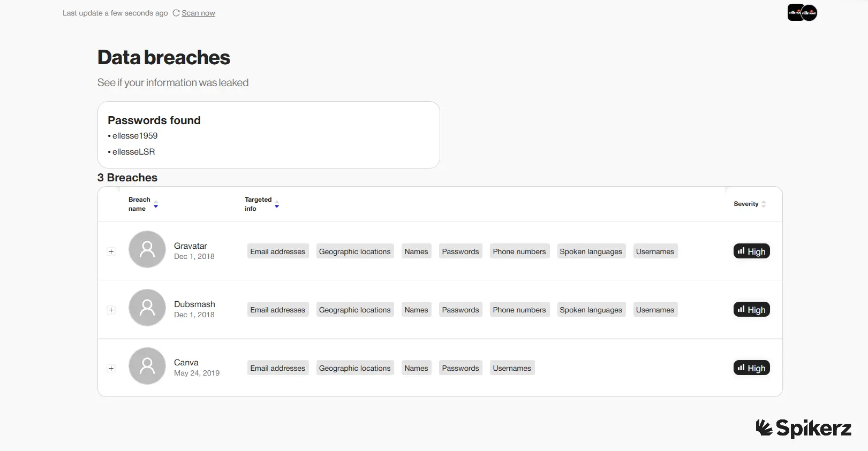Screen dimensions: 868x451
Task: Click the 3 Breaches heading
Action: click(x=127, y=178)
